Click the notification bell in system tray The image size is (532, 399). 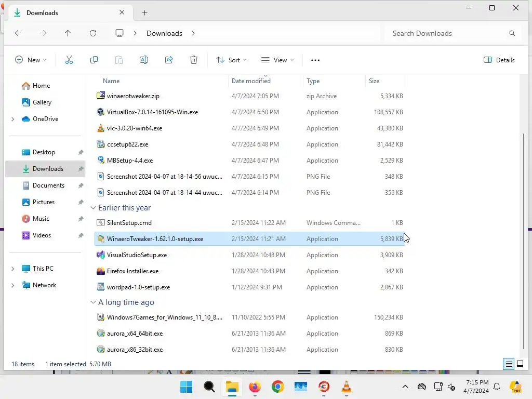(x=497, y=387)
